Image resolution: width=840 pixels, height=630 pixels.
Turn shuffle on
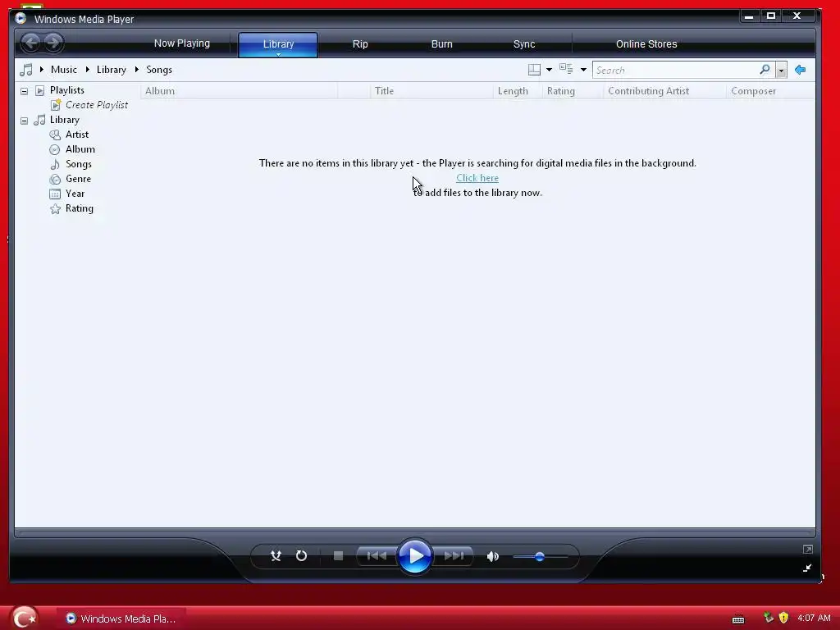pos(276,556)
